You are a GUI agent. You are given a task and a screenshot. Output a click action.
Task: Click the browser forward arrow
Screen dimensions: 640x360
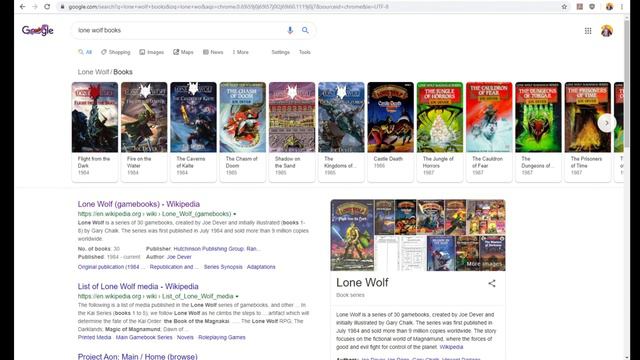(x=35, y=7)
